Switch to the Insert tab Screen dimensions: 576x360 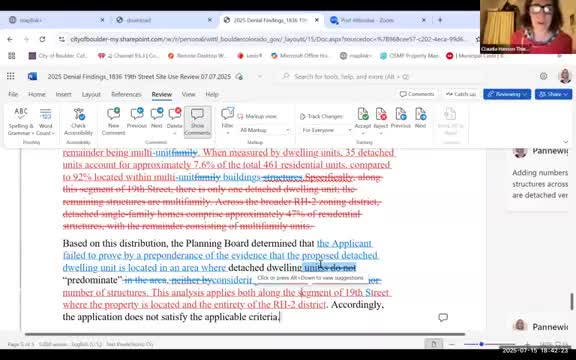click(x=64, y=94)
